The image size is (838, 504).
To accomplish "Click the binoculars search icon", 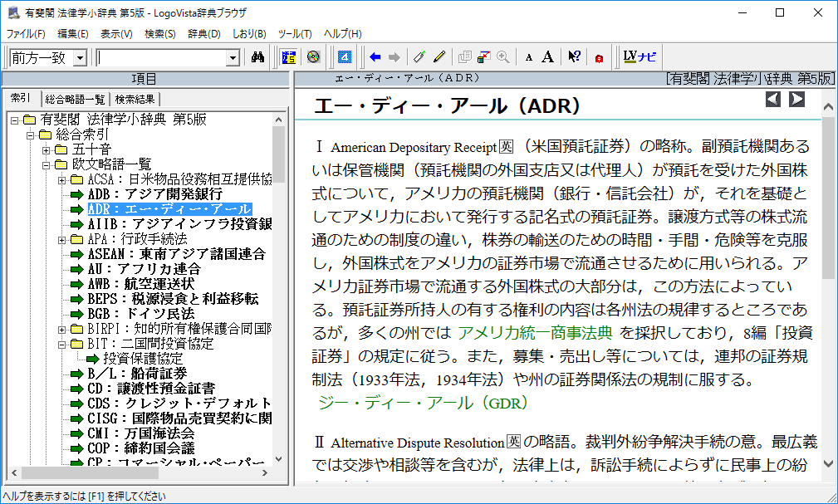I will pos(257,57).
